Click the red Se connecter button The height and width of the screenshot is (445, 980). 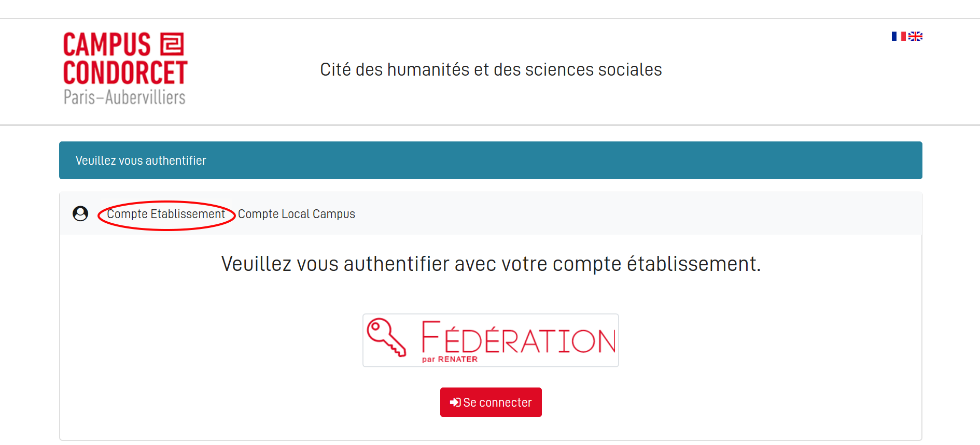coord(491,402)
